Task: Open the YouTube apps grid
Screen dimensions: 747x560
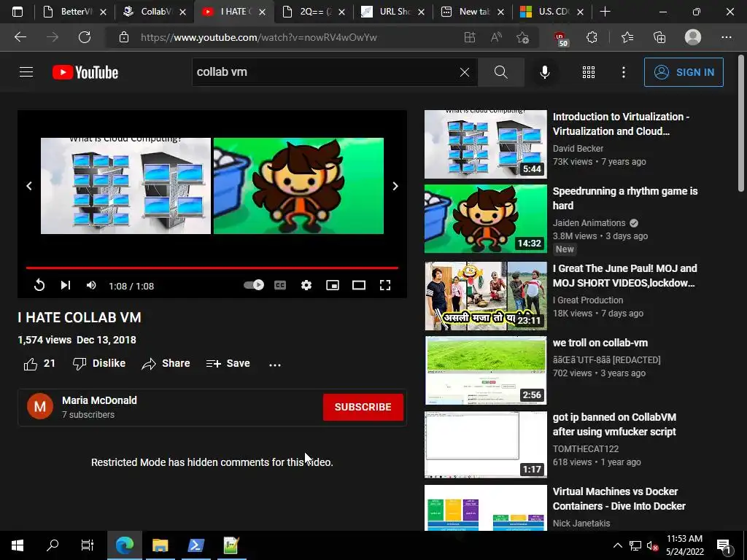Action: (x=589, y=72)
